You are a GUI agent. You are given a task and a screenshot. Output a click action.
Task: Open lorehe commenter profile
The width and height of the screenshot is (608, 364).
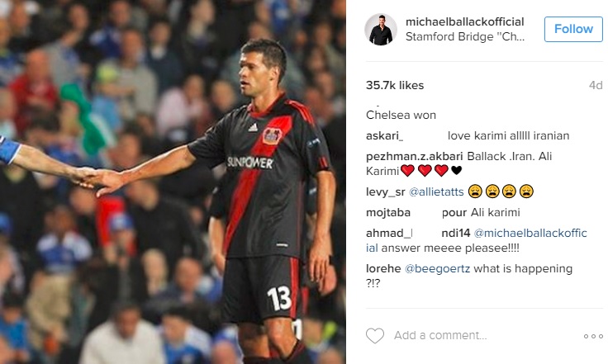pos(382,269)
